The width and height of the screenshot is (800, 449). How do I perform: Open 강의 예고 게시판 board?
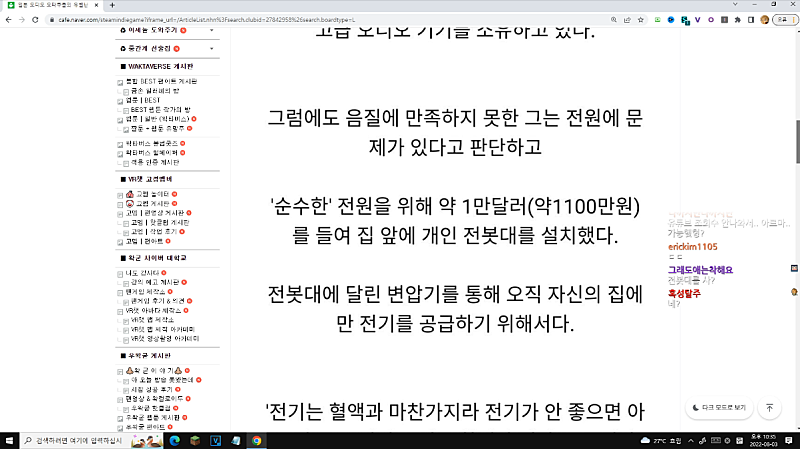[155, 282]
